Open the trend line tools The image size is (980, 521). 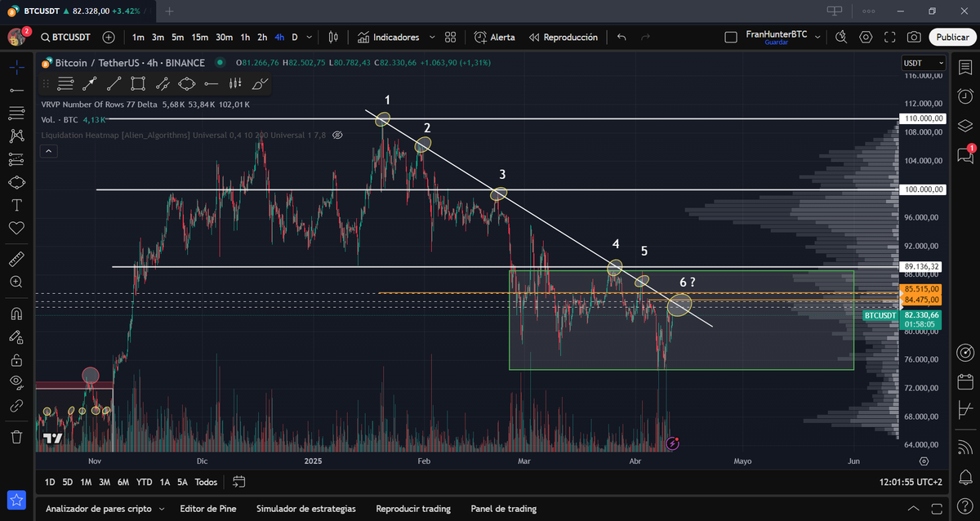(x=16, y=89)
